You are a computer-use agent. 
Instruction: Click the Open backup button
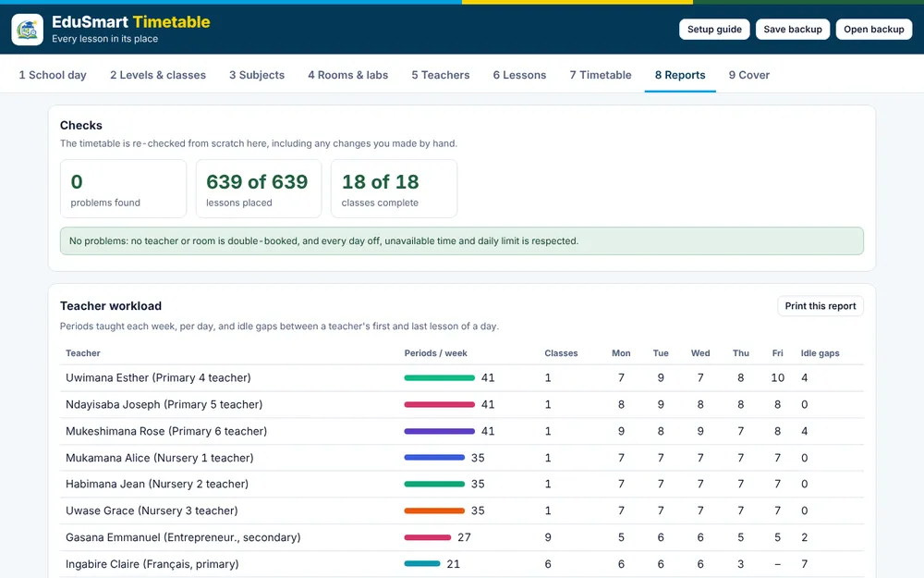click(873, 30)
